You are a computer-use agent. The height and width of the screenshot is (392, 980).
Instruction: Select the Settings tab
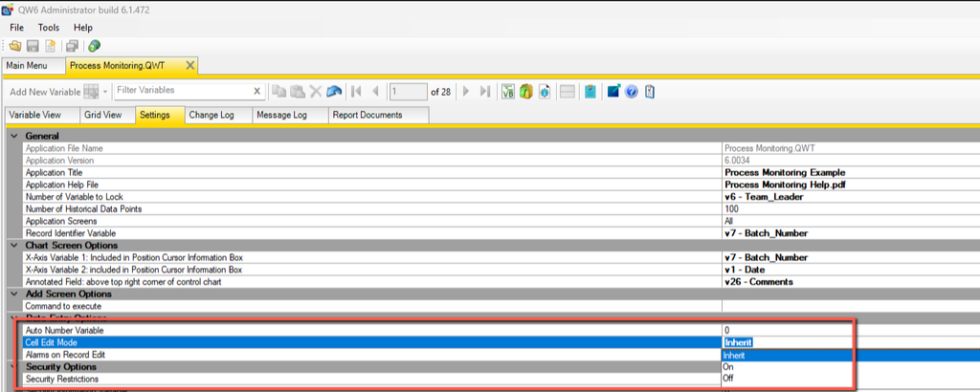(x=160, y=115)
